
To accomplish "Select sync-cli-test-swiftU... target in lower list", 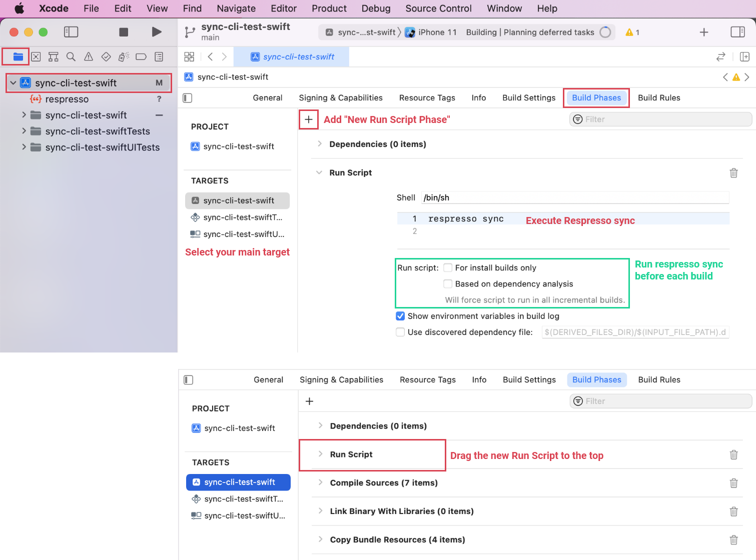I will 238,516.
